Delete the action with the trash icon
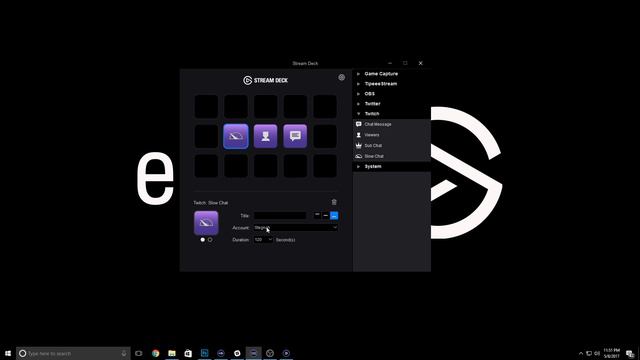The width and height of the screenshot is (640, 360). pos(334,202)
